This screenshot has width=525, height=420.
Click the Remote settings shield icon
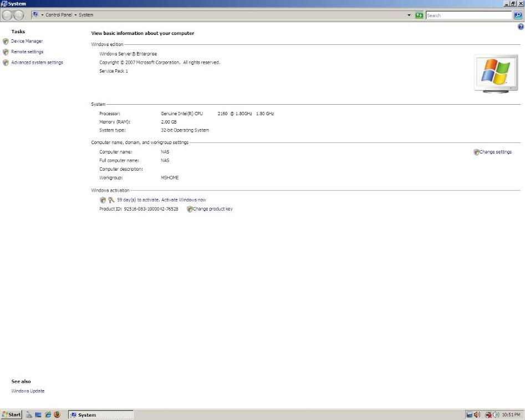click(6, 52)
